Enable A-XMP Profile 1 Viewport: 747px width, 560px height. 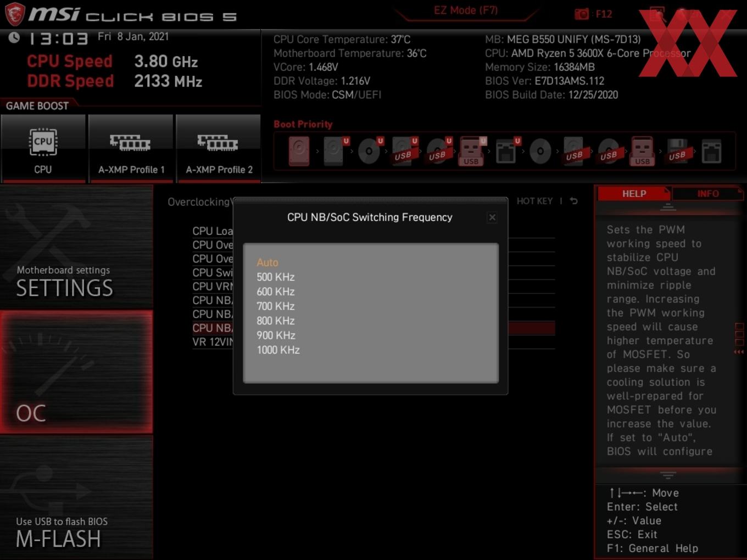pos(131,148)
